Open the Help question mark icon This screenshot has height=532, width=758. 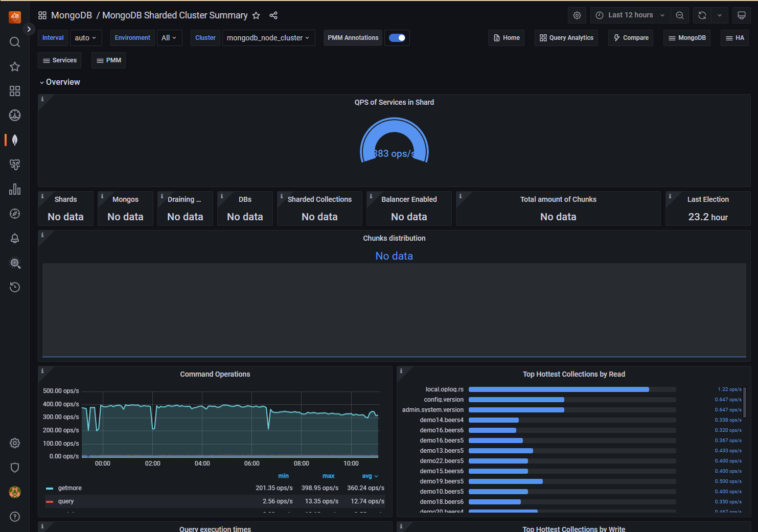tap(15, 517)
